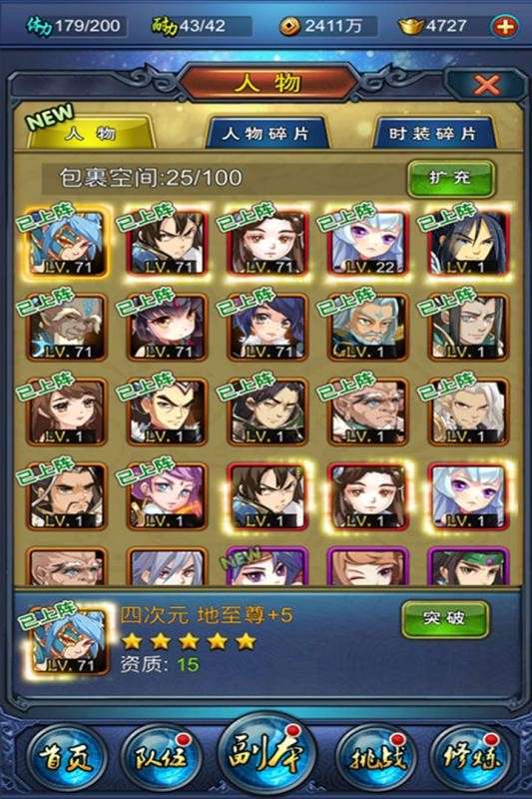The image size is (532, 799).
Task: Switch to the 人物碎片 tab
Action: click(266, 134)
